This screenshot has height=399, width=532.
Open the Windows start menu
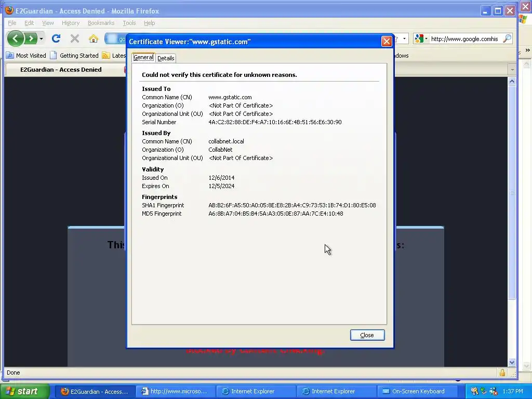click(24, 391)
